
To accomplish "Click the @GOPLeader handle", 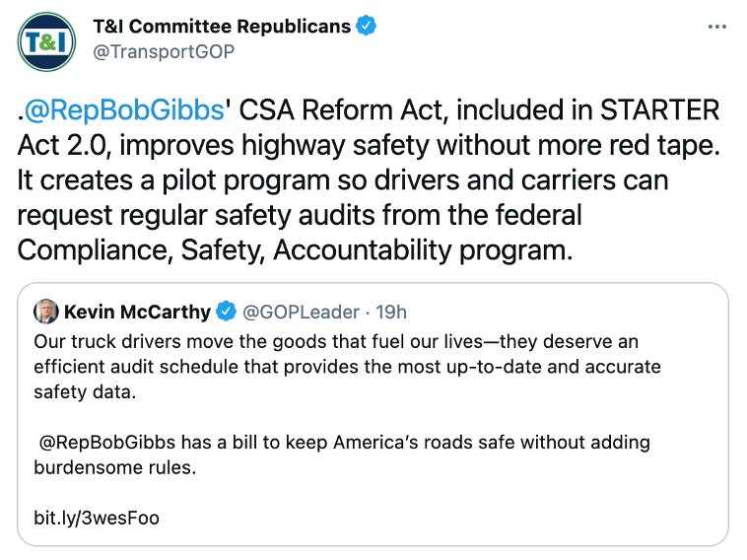I will coord(301,312).
